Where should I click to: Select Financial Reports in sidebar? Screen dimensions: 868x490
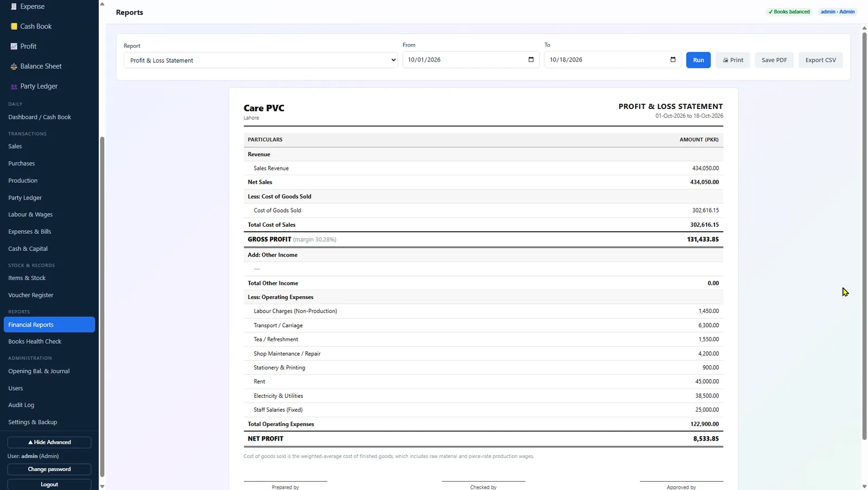[x=49, y=324]
